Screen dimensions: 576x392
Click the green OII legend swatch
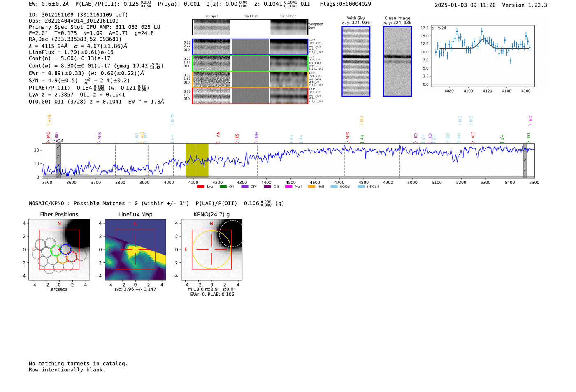pyautogui.click(x=223, y=187)
